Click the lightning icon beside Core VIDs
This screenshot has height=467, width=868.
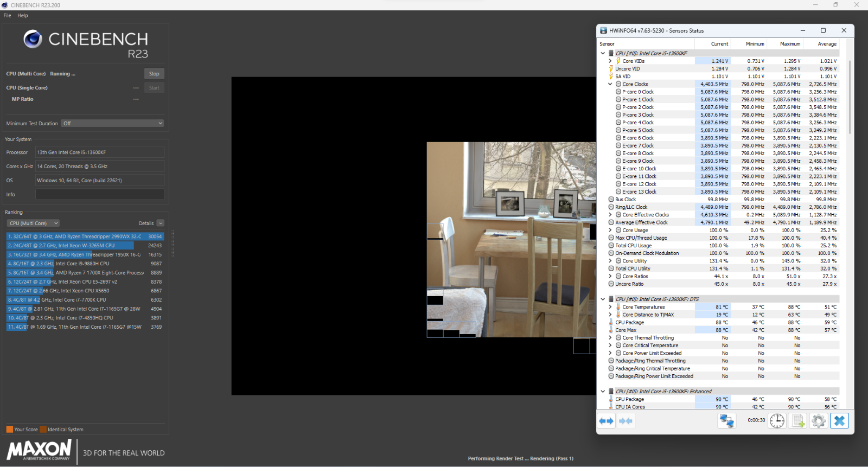[x=618, y=61]
